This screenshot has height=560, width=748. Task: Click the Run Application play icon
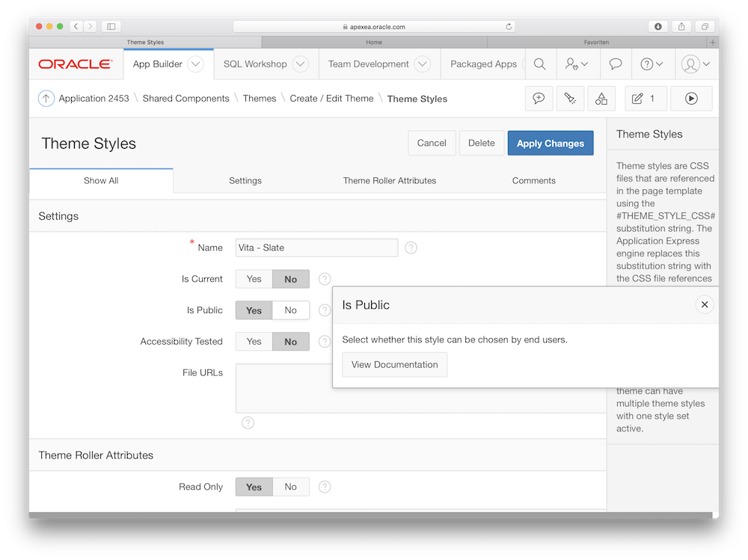click(x=690, y=99)
